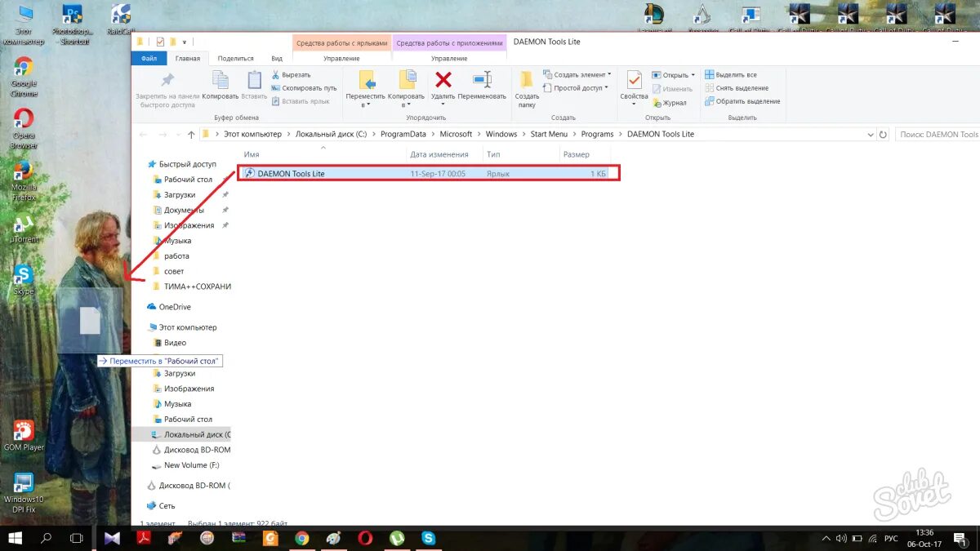Screen dimensions: 980x551
Task: Switch to the Поделиться ribbon tab
Action: pyautogui.click(x=235, y=59)
